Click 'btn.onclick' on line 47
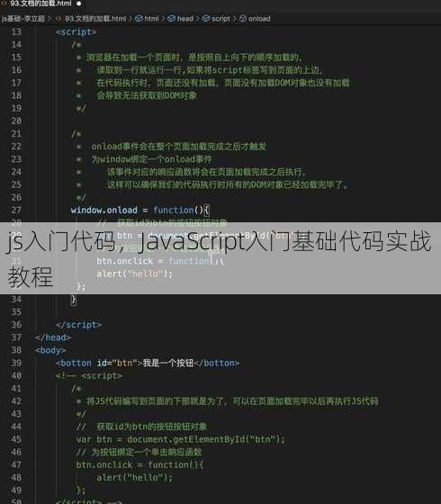The width and height of the screenshot is (441, 504). [x=104, y=465]
